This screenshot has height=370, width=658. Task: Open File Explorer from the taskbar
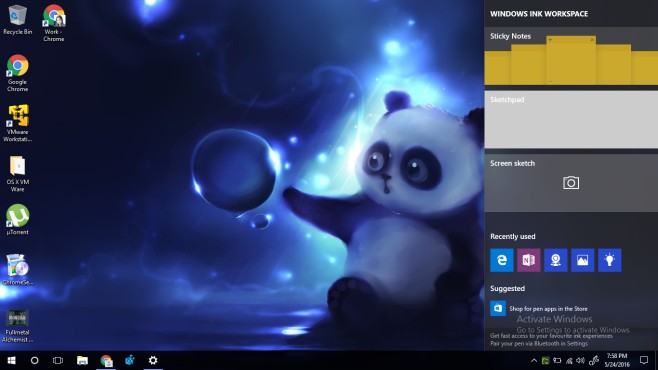coord(82,360)
